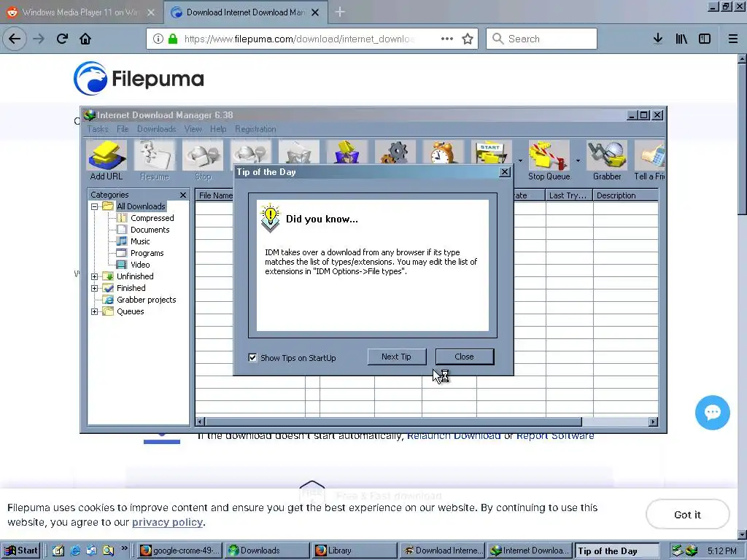
Task: Click the Relaunch Download link
Action: [x=454, y=436]
